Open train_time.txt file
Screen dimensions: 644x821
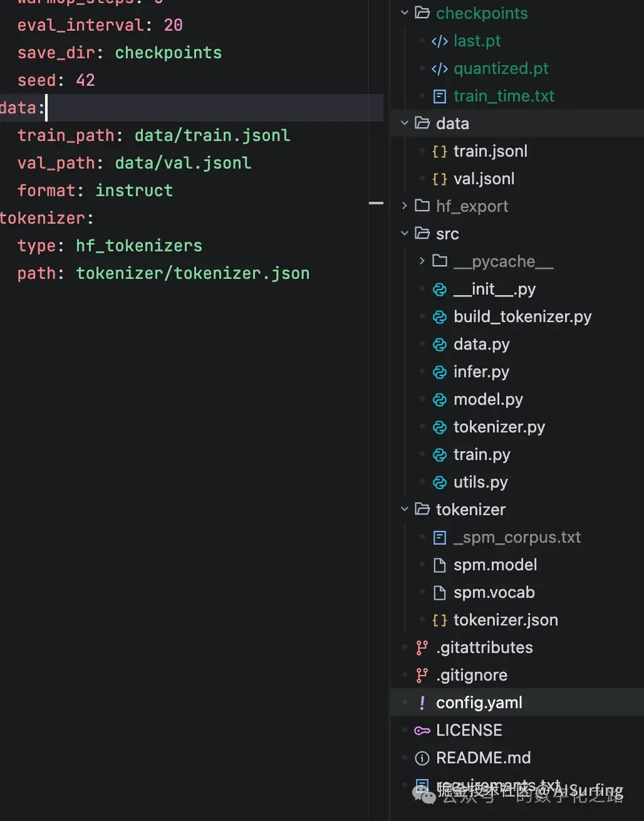[504, 96]
